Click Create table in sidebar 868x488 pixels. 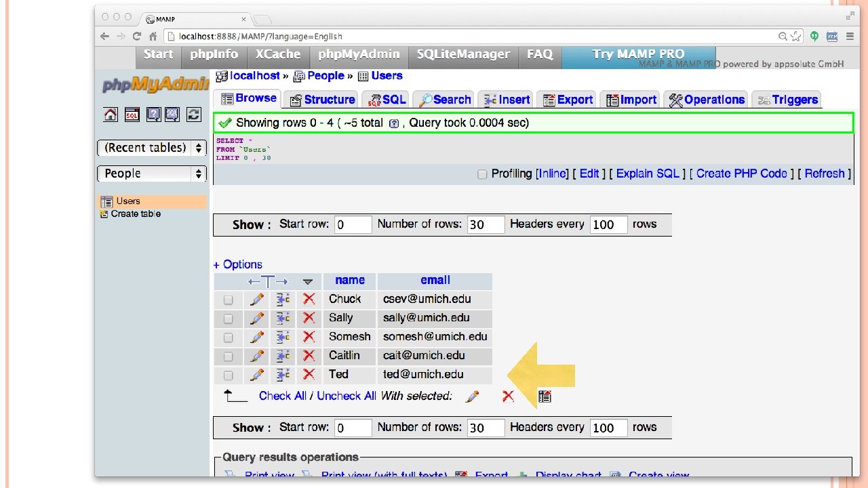[136, 214]
